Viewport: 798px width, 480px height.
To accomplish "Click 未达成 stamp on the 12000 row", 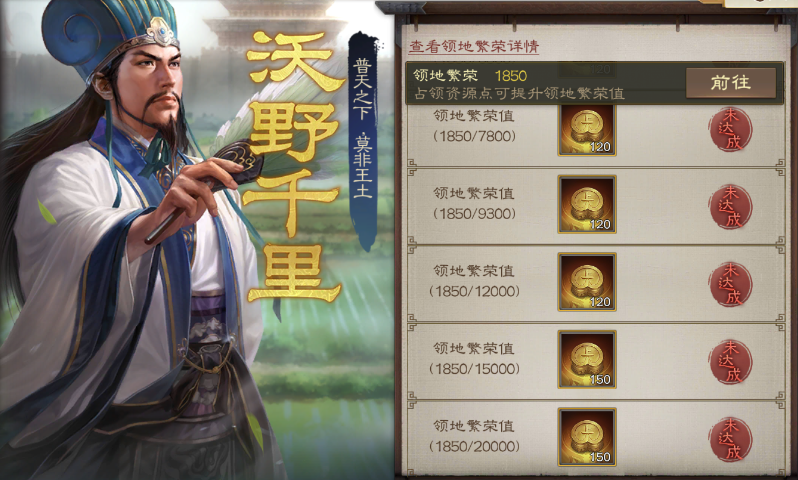I will pos(731,284).
